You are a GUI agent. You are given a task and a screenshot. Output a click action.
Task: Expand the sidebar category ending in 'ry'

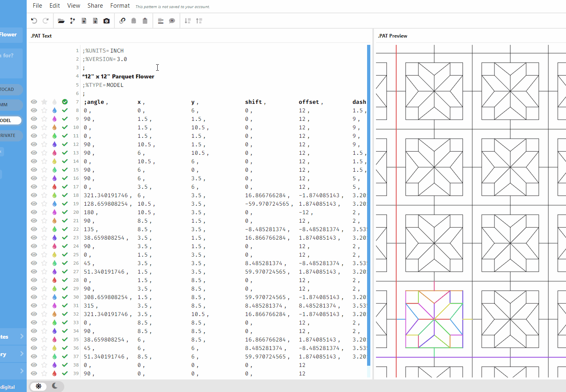pos(22,354)
